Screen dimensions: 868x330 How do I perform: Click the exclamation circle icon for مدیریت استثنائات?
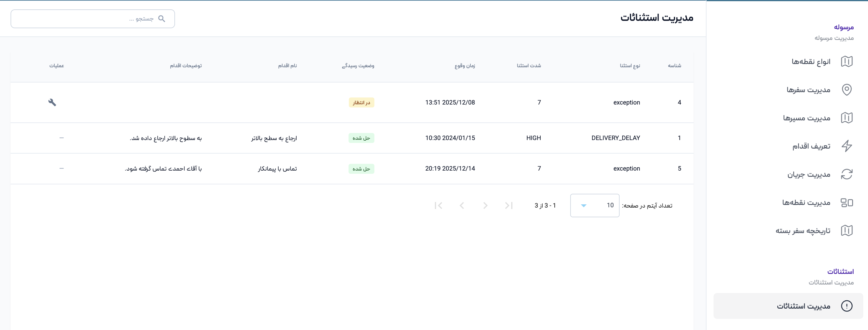pyautogui.click(x=847, y=306)
